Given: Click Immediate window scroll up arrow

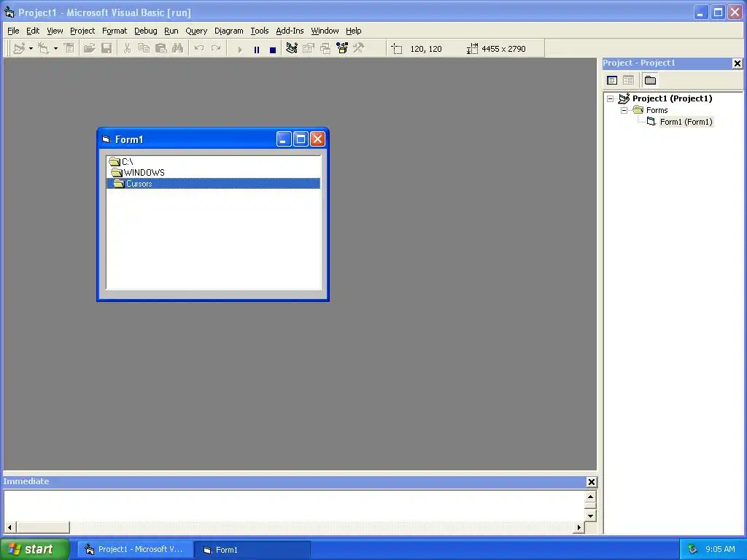Looking at the screenshot, I should click(x=590, y=497).
